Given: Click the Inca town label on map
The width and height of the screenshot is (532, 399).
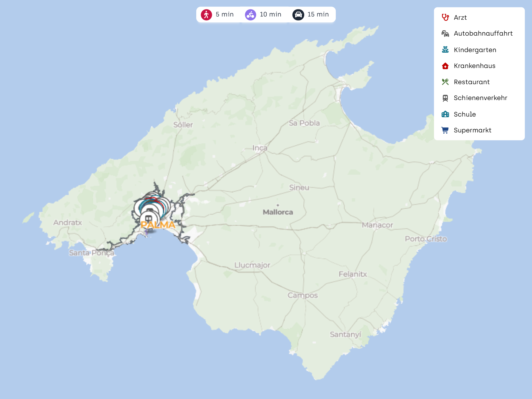Looking at the screenshot, I should click(260, 148).
